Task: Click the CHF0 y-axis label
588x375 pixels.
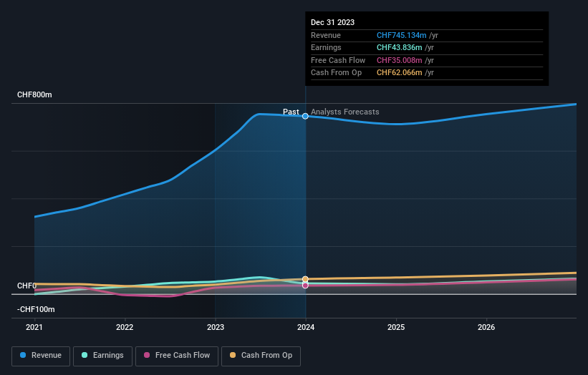Action: pyautogui.click(x=26, y=286)
